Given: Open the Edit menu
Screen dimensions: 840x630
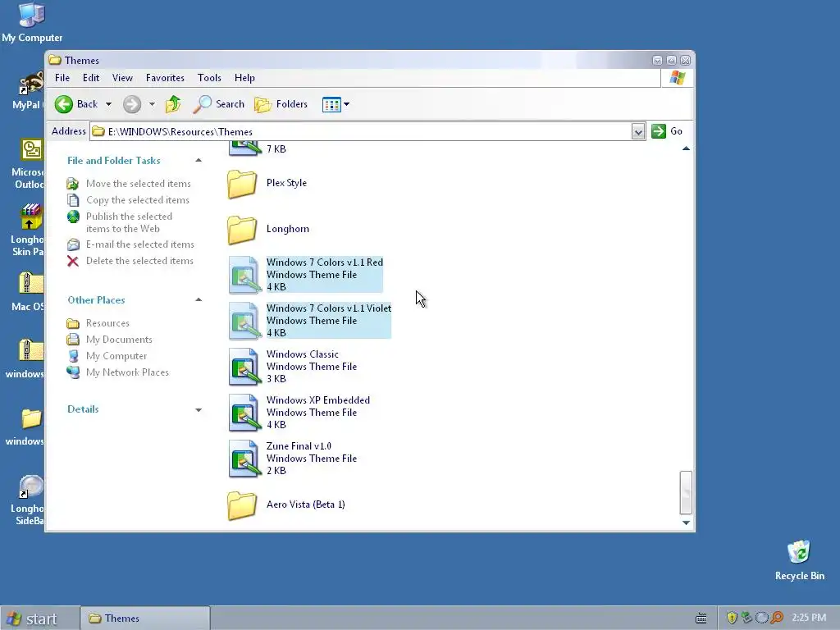Looking at the screenshot, I should click(90, 78).
